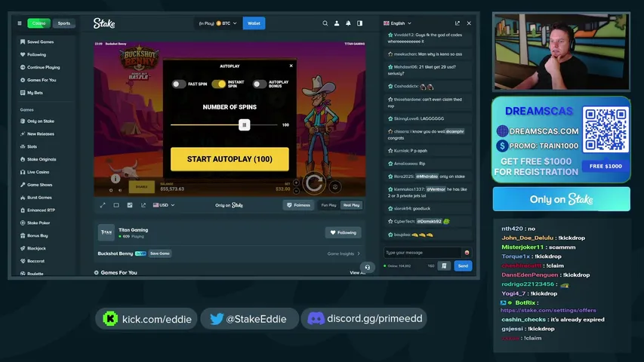Open the BTC currency dropdown
Image resolution: width=644 pixels, height=362 pixels.
click(x=217, y=23)
